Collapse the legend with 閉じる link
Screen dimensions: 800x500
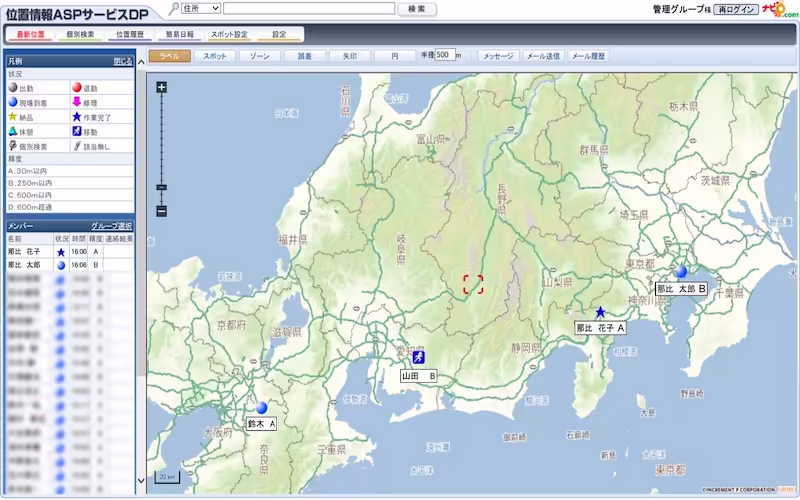(x=122, y=61)
